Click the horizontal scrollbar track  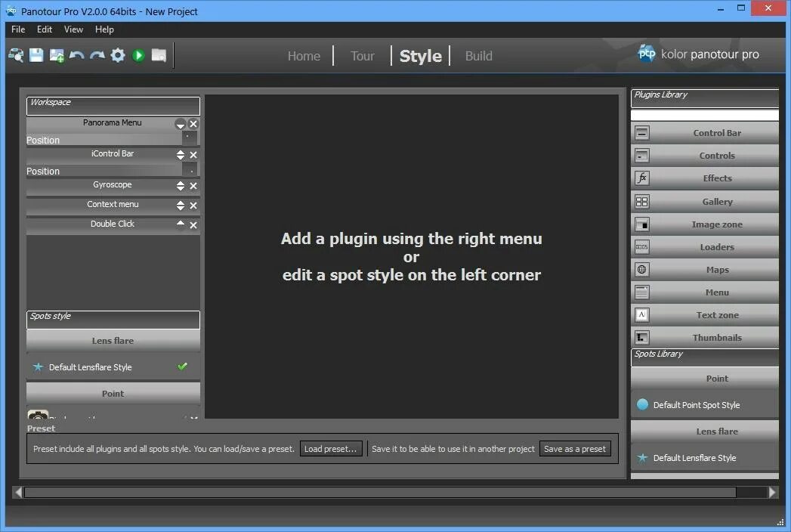coord(396,492)
